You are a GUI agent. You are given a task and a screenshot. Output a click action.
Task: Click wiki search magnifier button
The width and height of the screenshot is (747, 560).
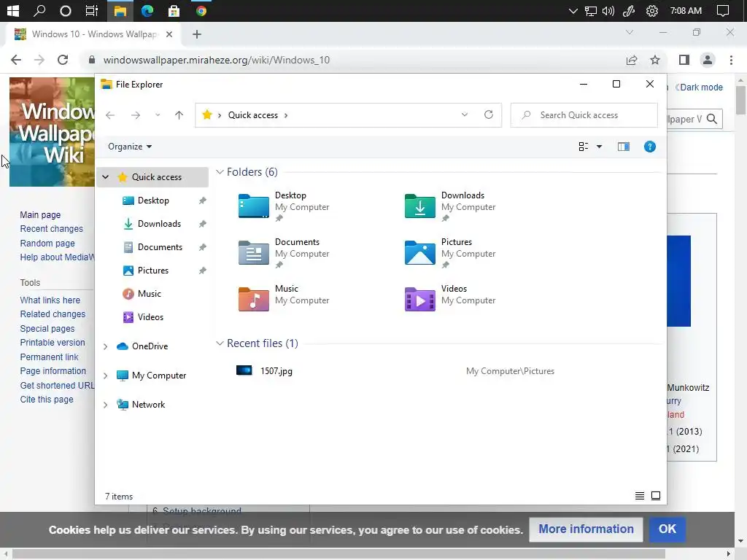712,119
